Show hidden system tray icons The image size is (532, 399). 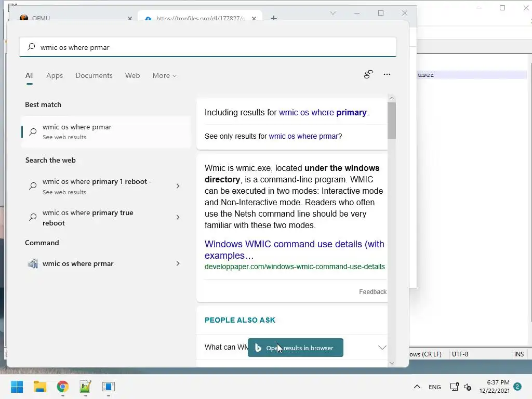[x=417, y=387]
